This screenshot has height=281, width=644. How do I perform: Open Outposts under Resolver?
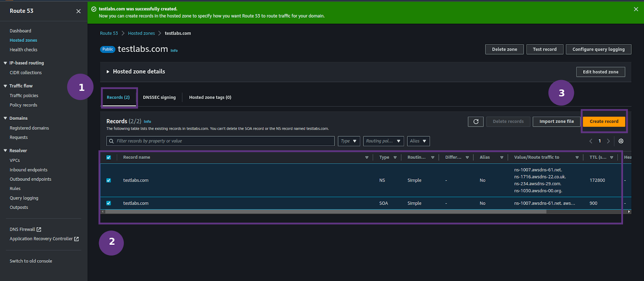click(19, 207)
